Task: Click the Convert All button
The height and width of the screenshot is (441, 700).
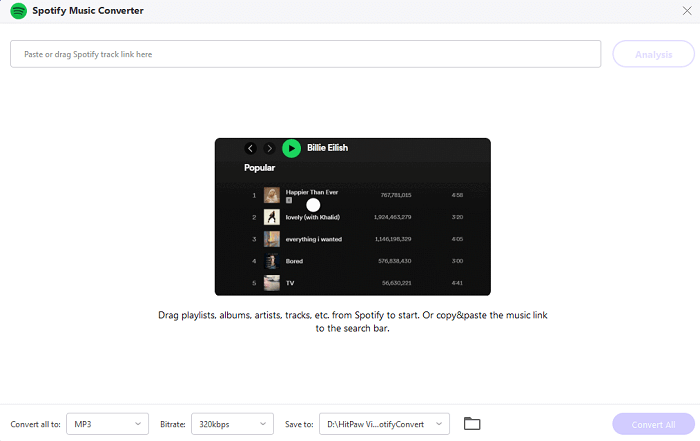Action: click(653, 424)
